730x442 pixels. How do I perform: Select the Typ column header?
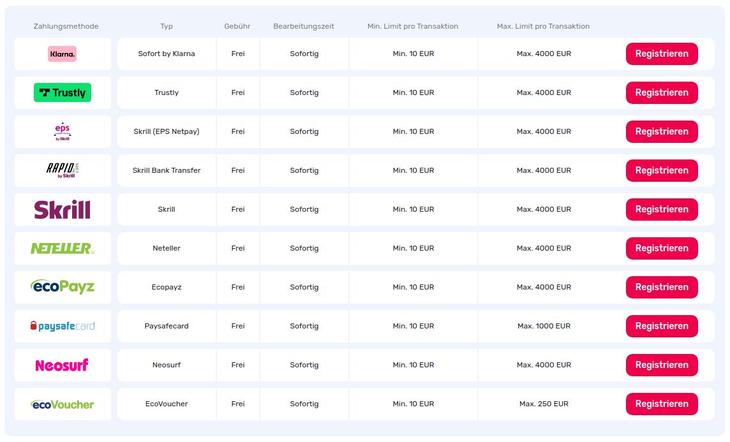tap(167, 27)
